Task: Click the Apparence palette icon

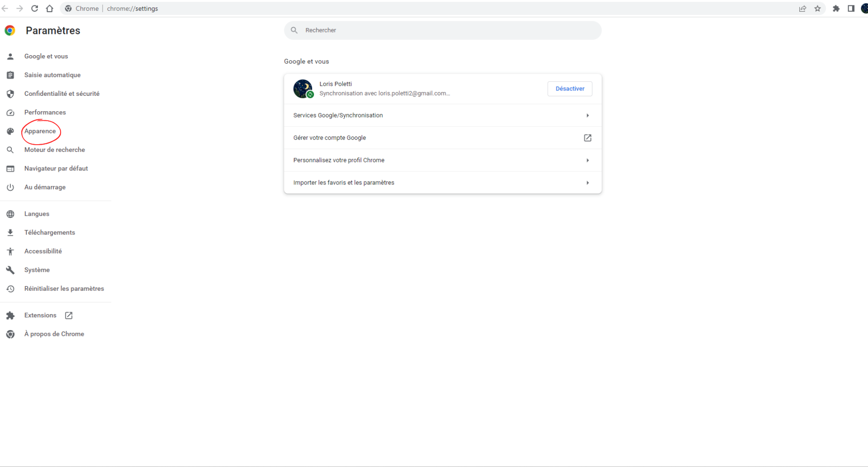Action: coord(10,131)
